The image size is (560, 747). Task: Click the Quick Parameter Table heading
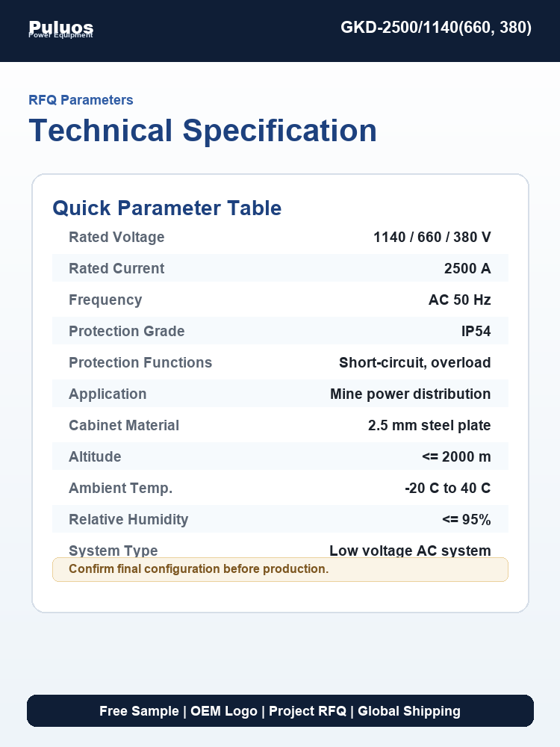coord(167,208)
